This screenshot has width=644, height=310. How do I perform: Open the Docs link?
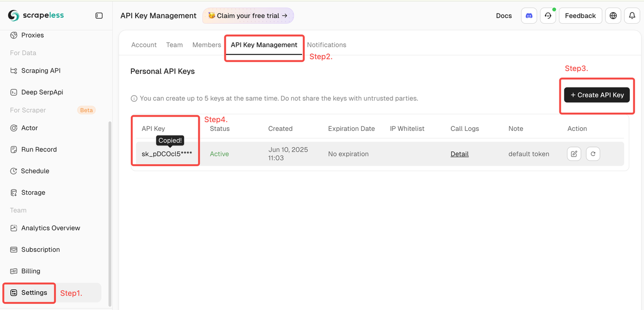pyautogui.click(x=504, y=16)
